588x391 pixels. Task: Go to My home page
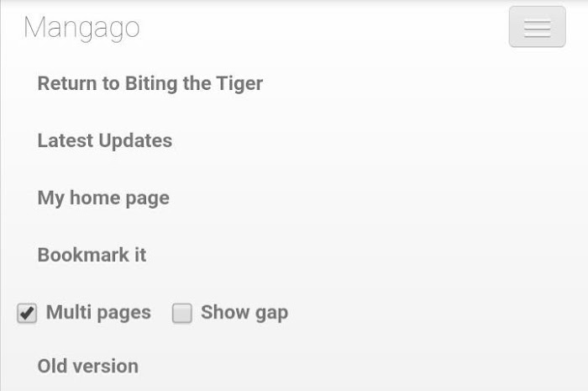103,198
